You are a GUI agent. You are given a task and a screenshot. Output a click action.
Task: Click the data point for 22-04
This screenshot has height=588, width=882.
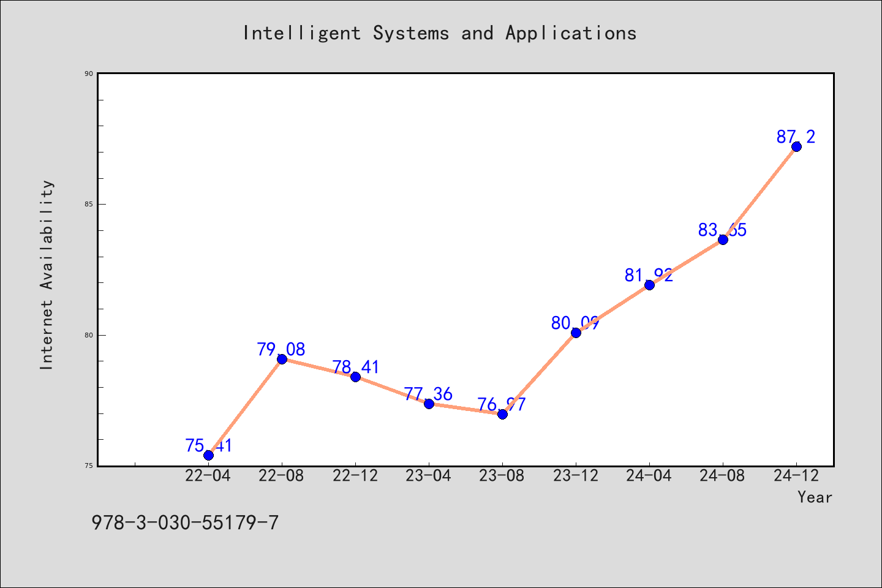(x=208, y=455)
